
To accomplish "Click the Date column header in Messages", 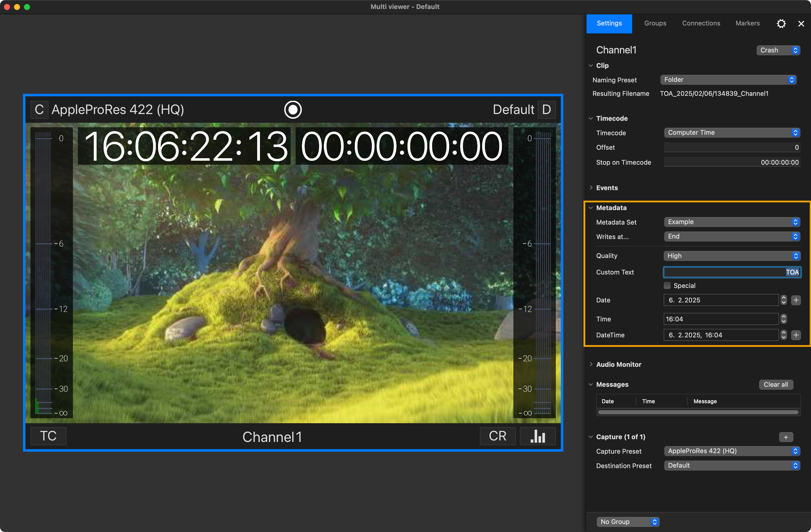I will (608, 401).
